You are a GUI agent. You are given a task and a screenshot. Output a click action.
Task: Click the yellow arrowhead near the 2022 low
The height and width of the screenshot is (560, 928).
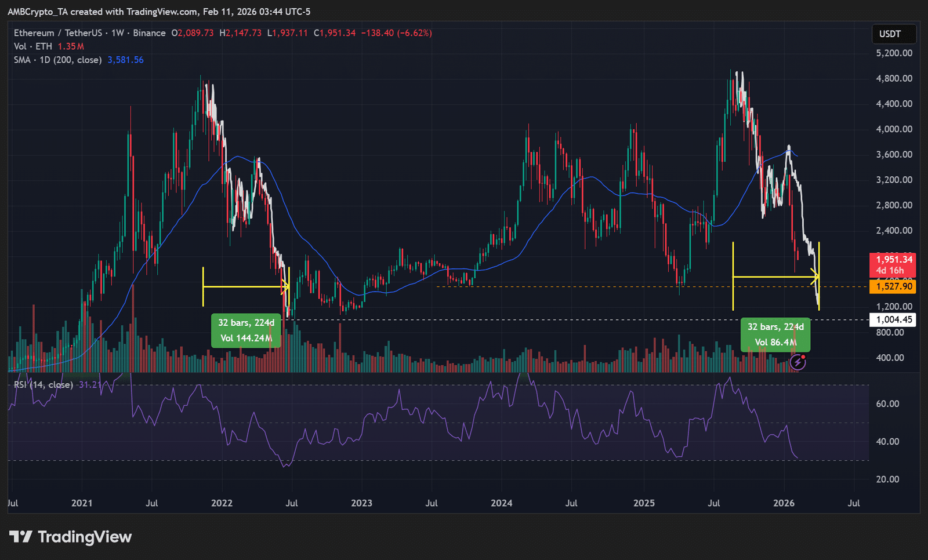pos(285,286)
